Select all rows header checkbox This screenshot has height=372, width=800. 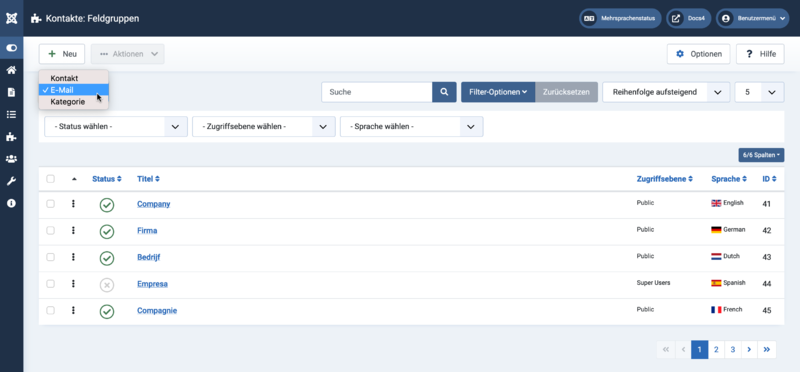(51, 179)
